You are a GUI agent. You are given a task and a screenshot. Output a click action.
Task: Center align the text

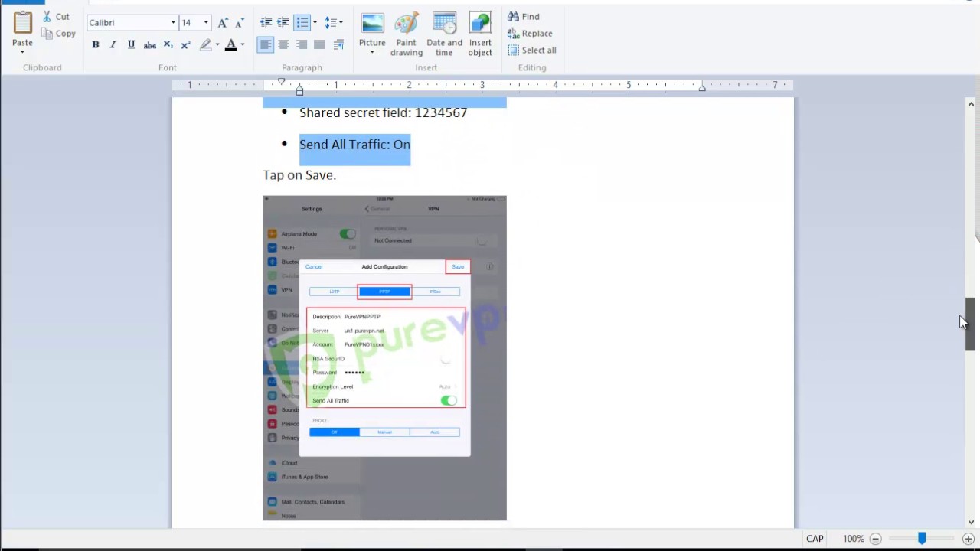[x=283, y=45]
